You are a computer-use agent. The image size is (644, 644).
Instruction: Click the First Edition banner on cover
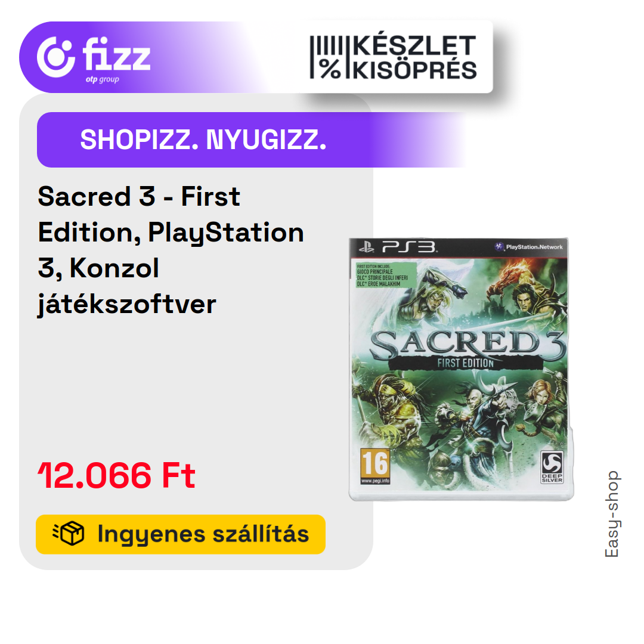465,363
